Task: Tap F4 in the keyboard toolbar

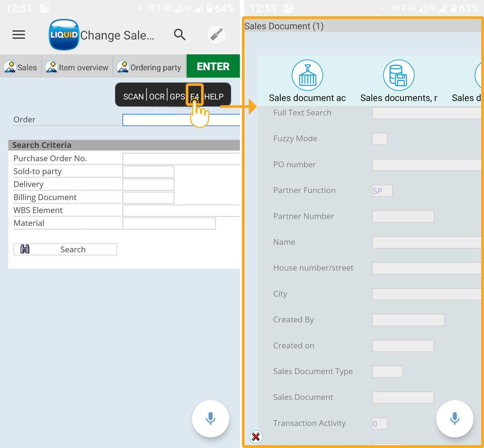Action: pos(194,96)
